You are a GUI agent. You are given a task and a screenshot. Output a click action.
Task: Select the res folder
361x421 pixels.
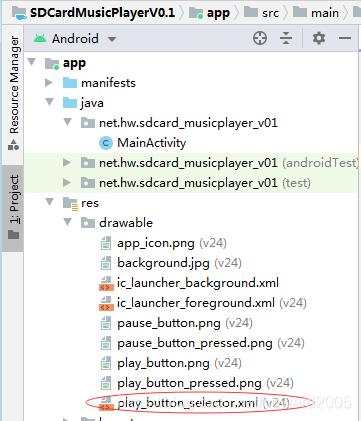pos(90,203)
